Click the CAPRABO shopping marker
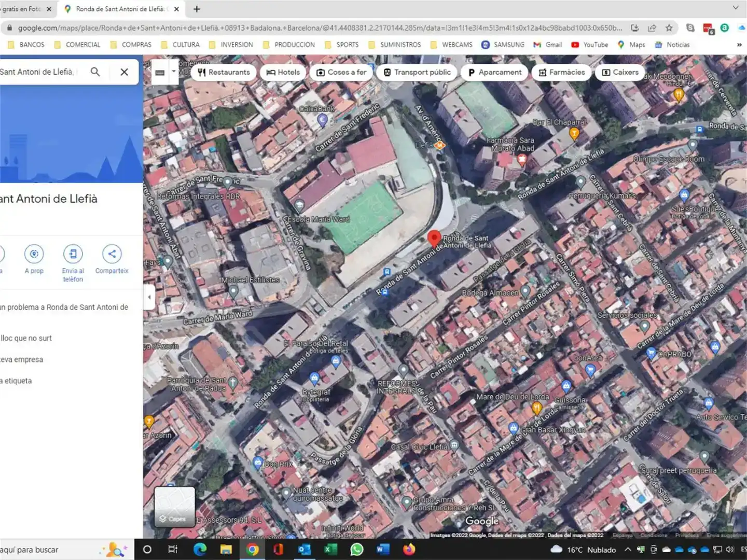The height and width of the screenshot is (560, 747). [x=651, y=353]
